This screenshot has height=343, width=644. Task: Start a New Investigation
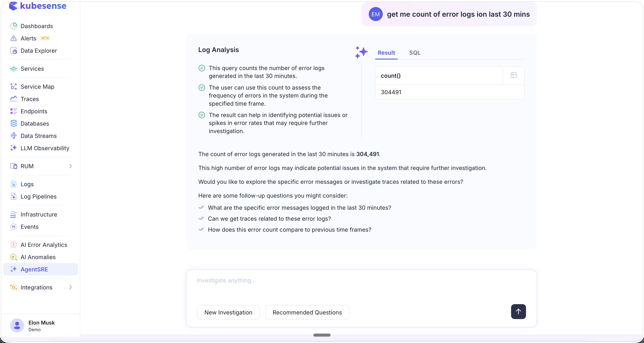point(228,312)
